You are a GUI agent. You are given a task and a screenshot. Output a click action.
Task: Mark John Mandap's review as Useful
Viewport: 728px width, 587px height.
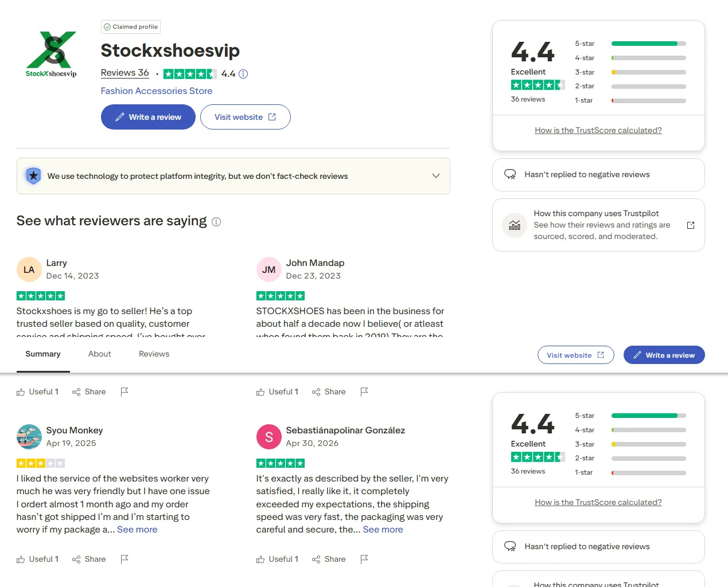pyautogui.click(x=277, y=392)
